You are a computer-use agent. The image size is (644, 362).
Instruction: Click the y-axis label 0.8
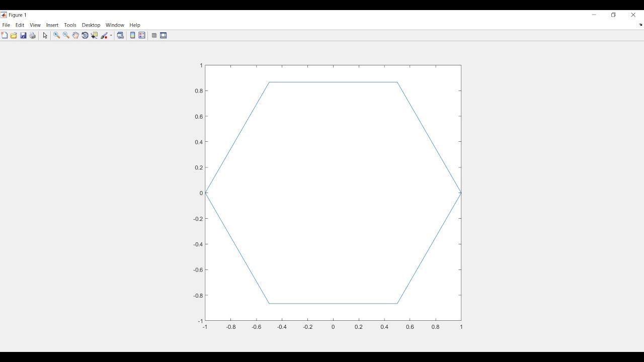(199, 91)
